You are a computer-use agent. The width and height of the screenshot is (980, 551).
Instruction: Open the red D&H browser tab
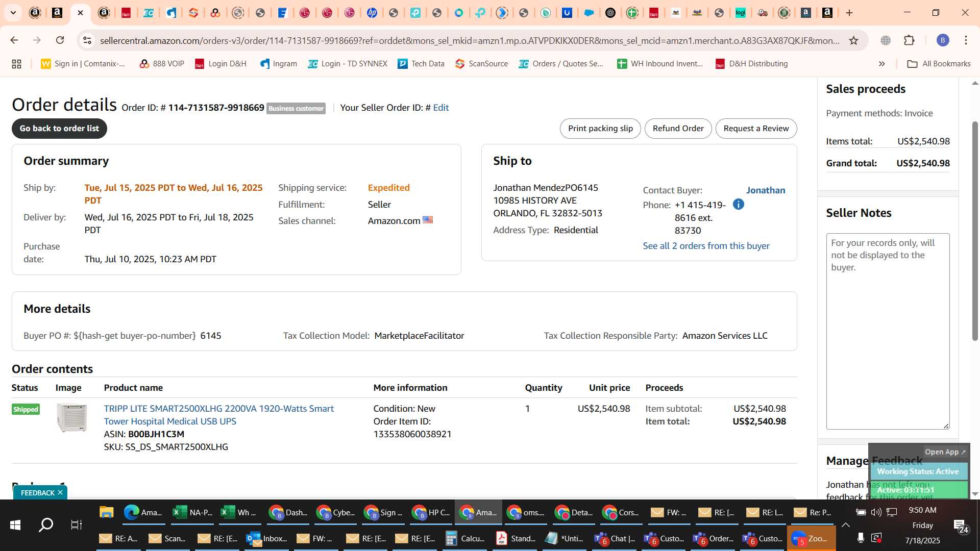tap(126, 13)
